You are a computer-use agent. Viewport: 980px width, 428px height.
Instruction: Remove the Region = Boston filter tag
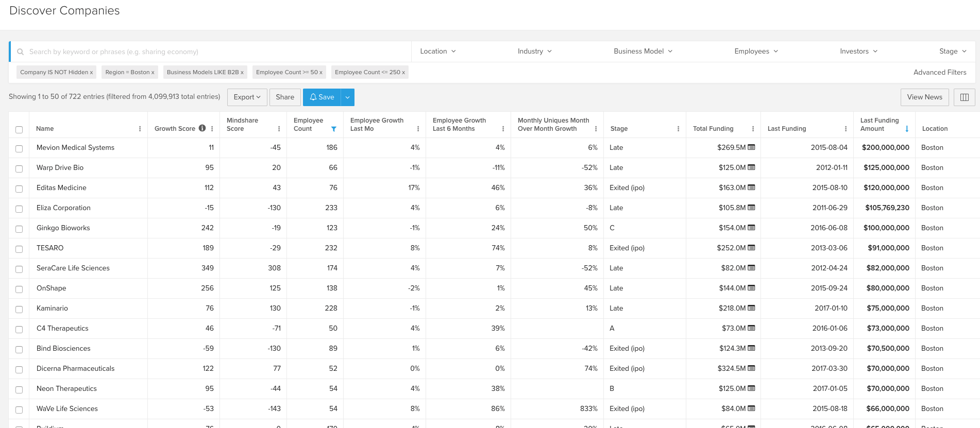pyautogui.click(x=153, y=73)
